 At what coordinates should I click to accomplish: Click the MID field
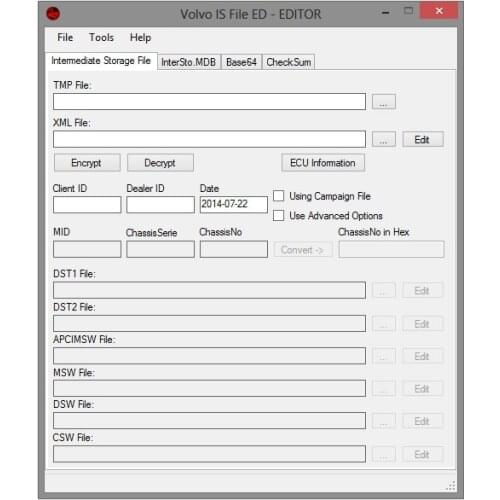pos(87,249)
